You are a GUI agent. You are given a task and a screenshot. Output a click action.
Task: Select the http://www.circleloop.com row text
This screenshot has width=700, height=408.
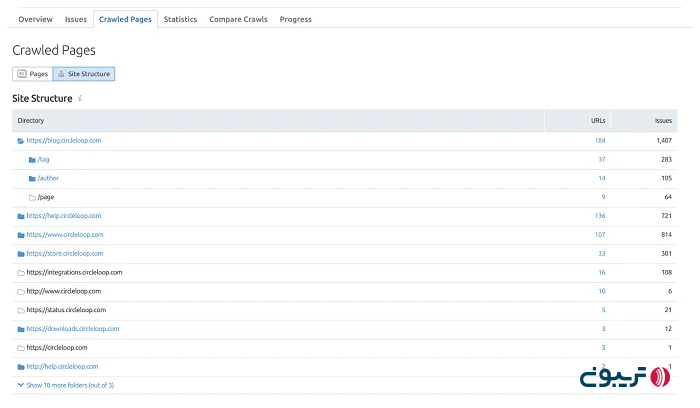click(64, 291)
